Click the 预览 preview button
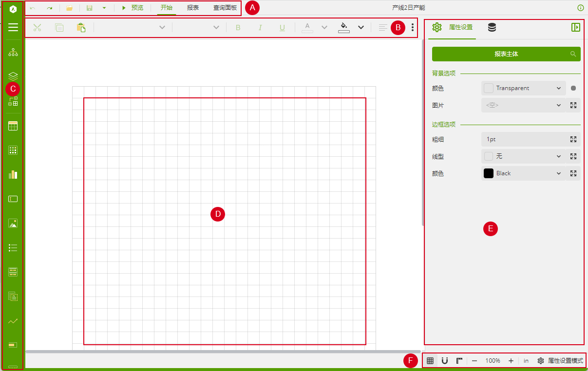This screenshot has width=588, height=371. click(133, 8)
